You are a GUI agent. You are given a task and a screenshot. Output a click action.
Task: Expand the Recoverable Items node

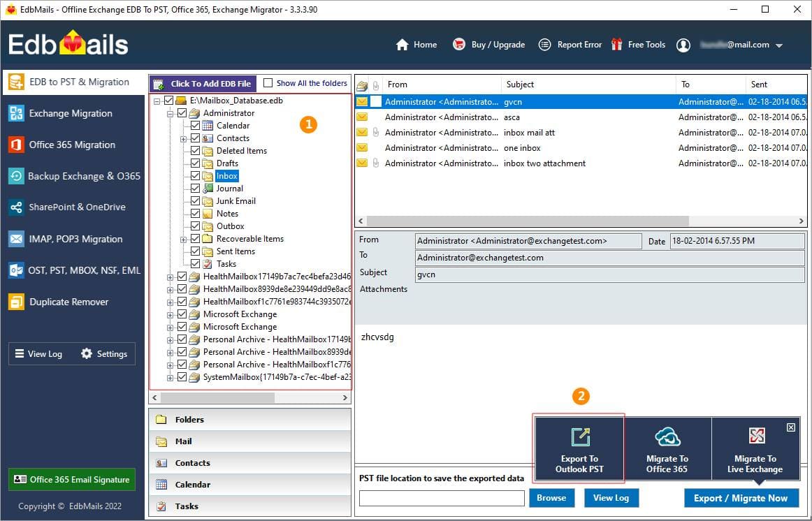click(x=183, y=239)
